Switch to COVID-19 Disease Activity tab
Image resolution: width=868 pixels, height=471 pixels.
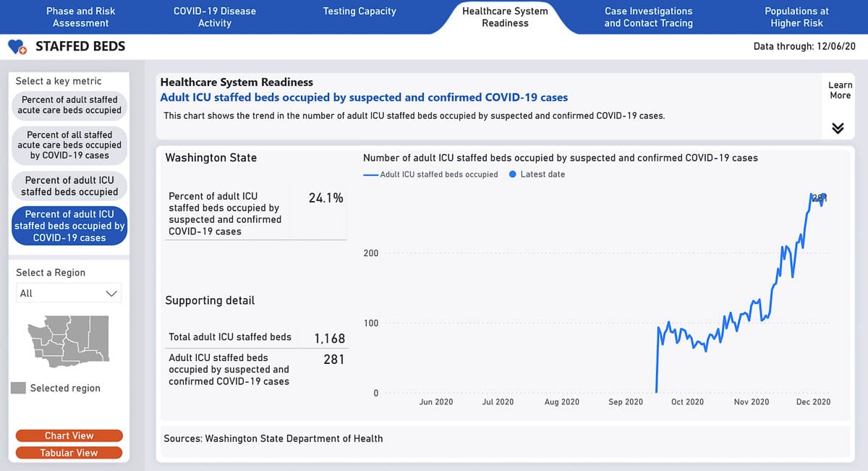(215, 17)
